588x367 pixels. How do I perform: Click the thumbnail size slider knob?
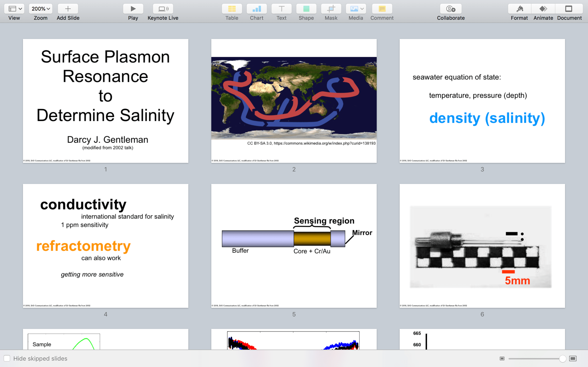[563, 359]
